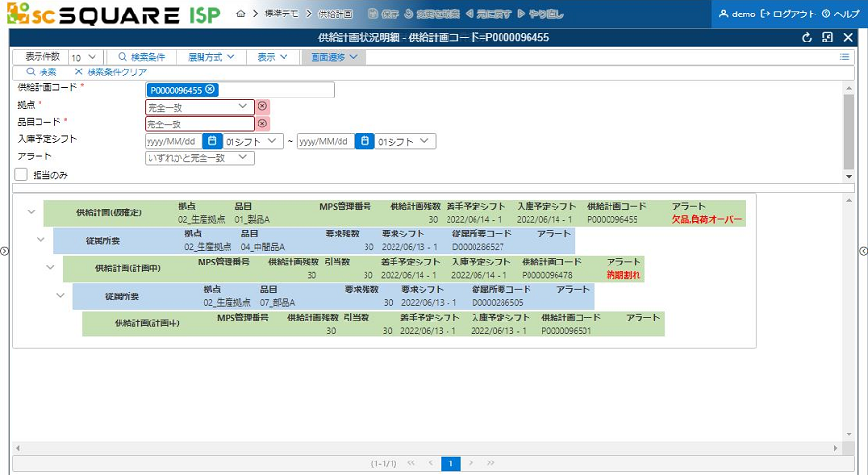The image size is (868, 475).
Task: Toggle the 検索条件 panel
Action: click(141, 57)
